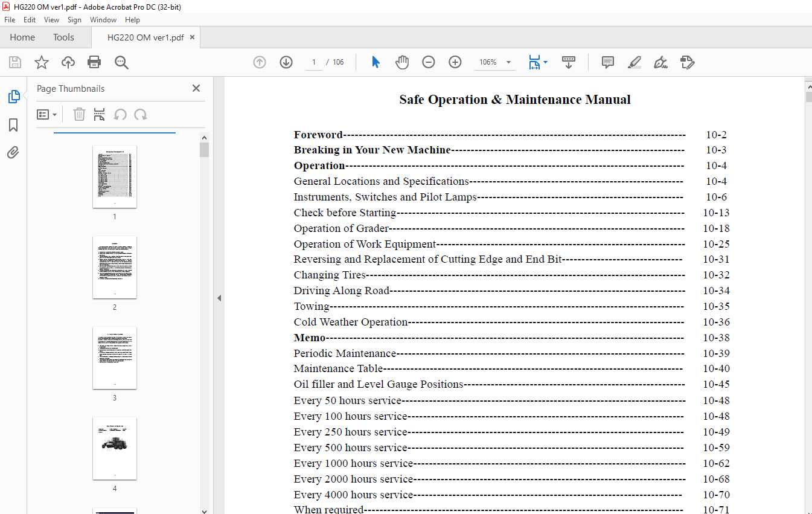
Task: Rotate page clockwise in thumbnails panel
Action: [141, 114]
